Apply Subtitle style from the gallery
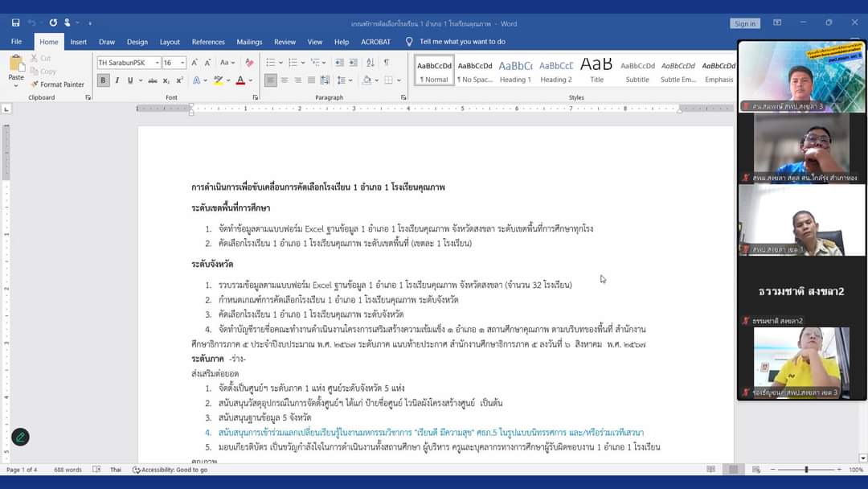The image size is (868, 489). [x=637, y=71]
